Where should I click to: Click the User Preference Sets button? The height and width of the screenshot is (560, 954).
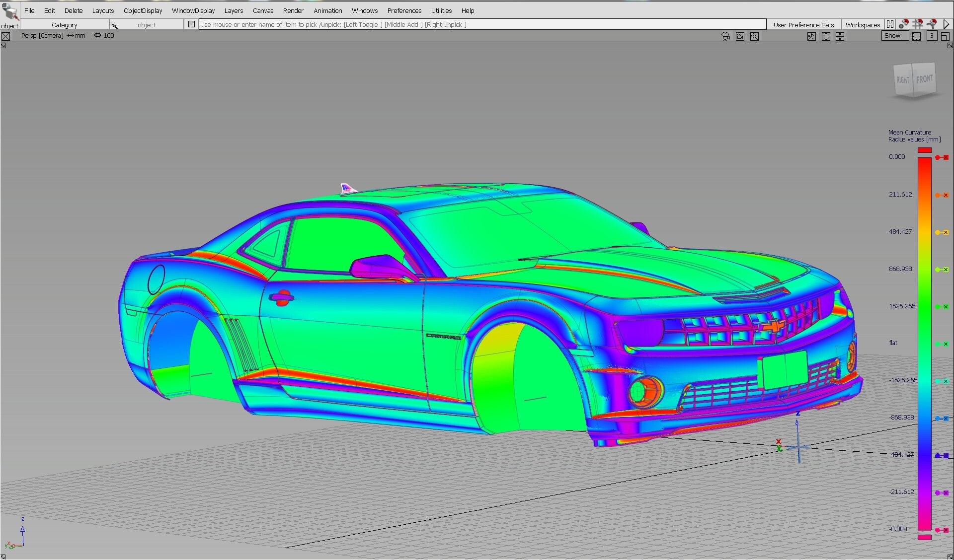click(x=803, y=25)
